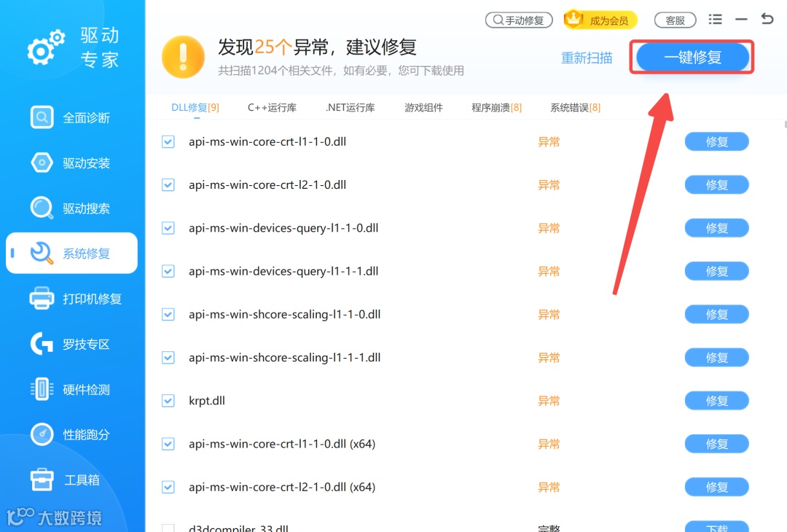
Task: Repair api-ms-win-core-crt-l2-1-0.dll (x64) with 修复
Action: (x=717, y=487)
